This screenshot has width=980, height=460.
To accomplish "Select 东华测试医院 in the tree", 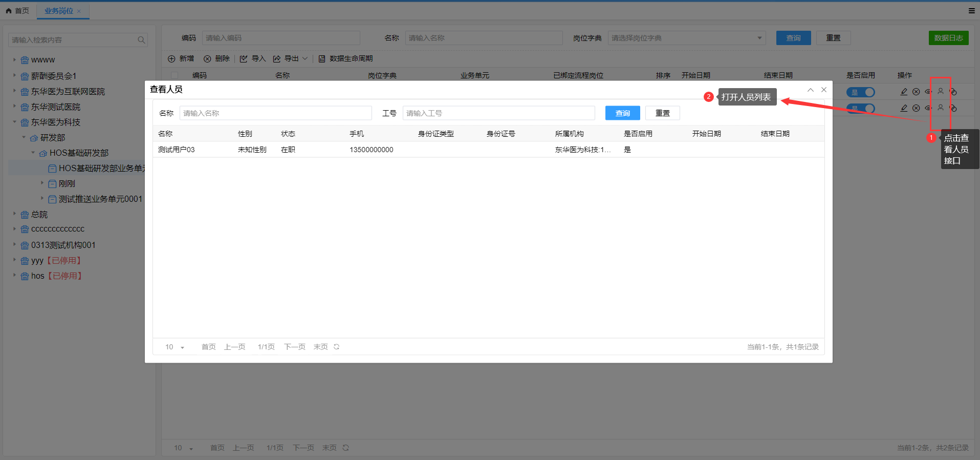I will click(x=55, y=107).
